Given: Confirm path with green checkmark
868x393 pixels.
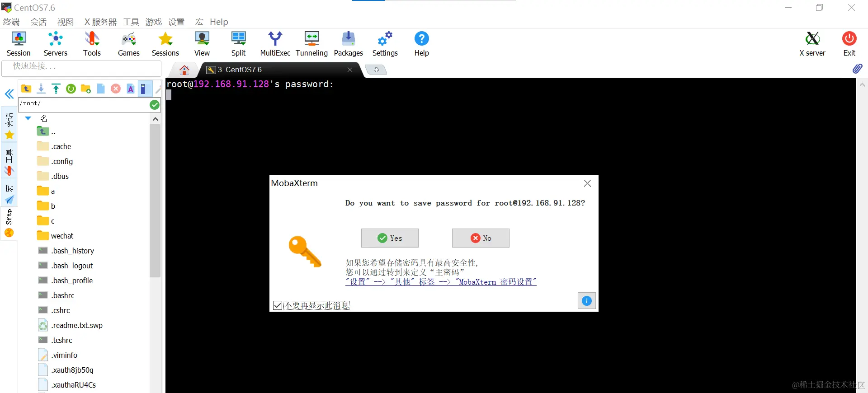Looking at the screenshot, I should 155,105.
